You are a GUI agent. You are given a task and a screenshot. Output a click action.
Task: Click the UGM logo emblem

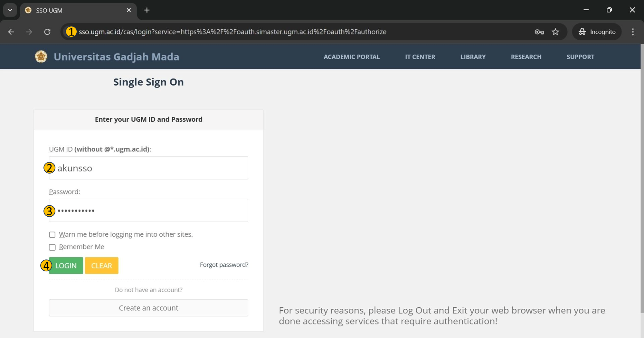(x=41, y=57)
